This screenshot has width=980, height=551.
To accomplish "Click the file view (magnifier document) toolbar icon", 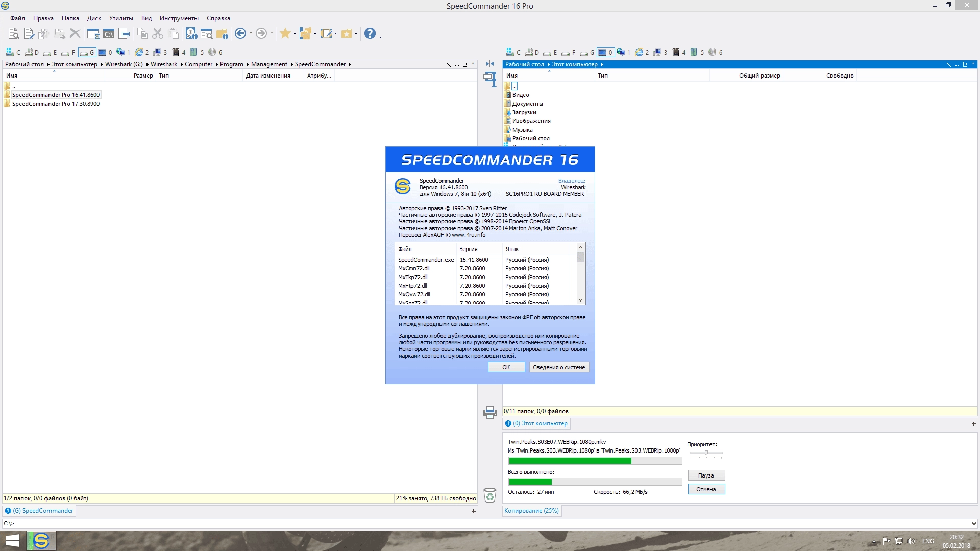I will (x=14, y=34).
